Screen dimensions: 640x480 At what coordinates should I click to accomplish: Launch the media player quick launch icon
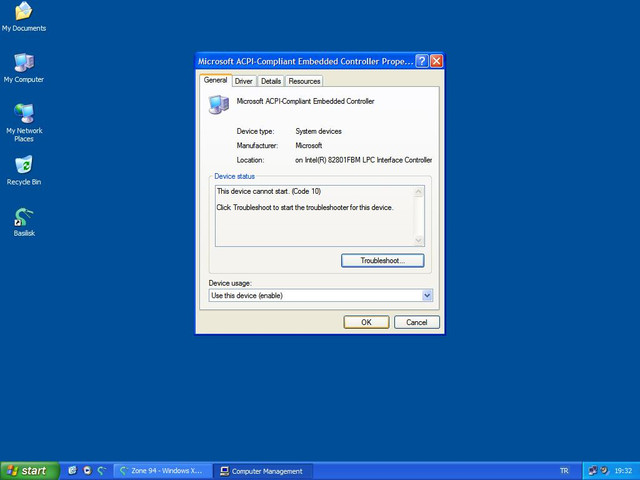click(x=87, y=471)
